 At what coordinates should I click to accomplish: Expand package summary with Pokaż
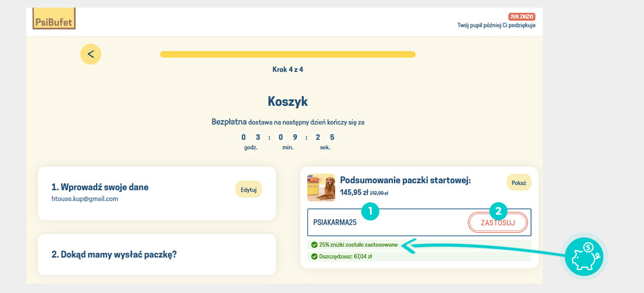[x=519, y=182]
